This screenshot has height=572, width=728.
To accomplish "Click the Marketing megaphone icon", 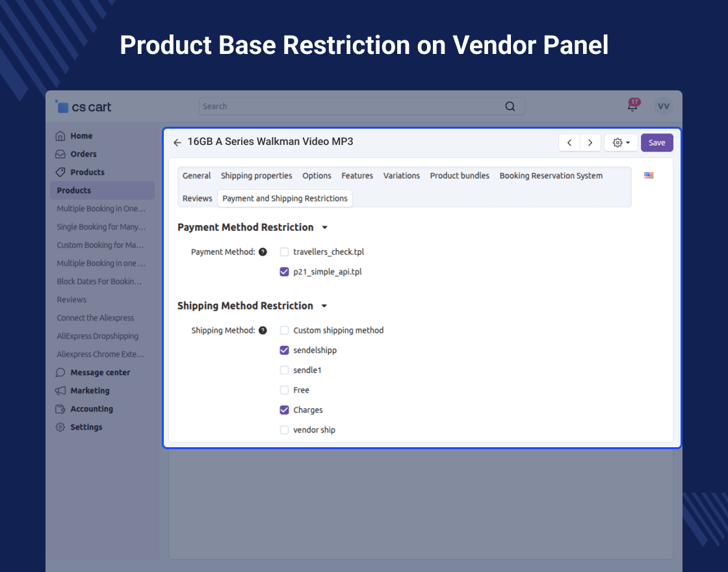I will click(x=60, y=391).
